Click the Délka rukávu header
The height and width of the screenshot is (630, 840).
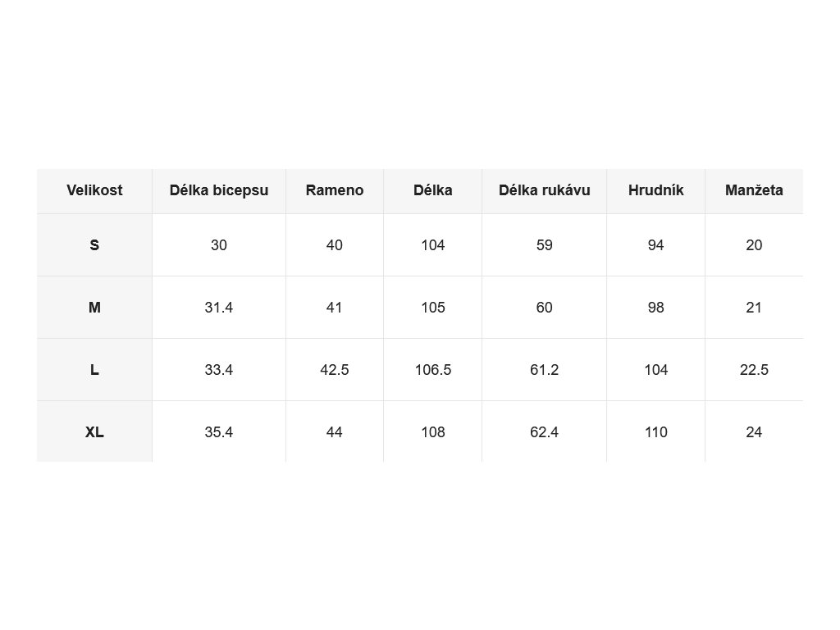(545, 190)
